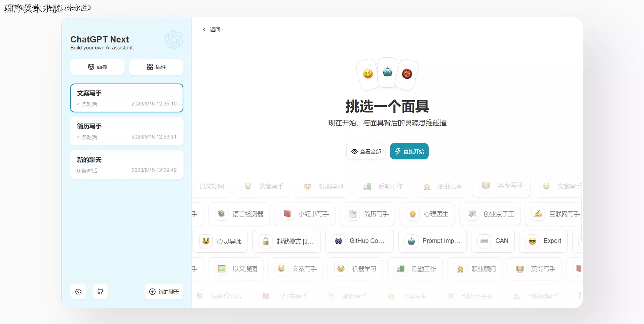This screenshot has height=324, width=644.
Task: Click the 返回 back chevron
Action: click(x=205, y=29)
